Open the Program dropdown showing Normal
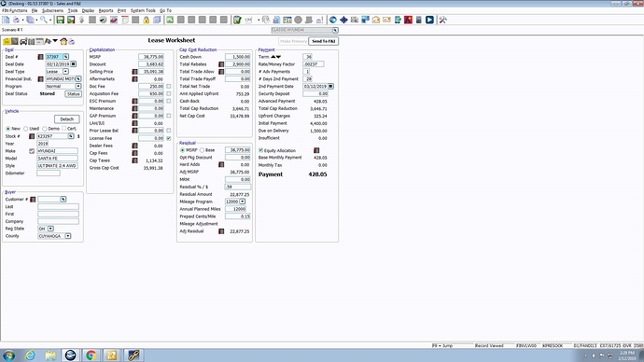Viewport: 644px width, 362px height. point(78,86)
